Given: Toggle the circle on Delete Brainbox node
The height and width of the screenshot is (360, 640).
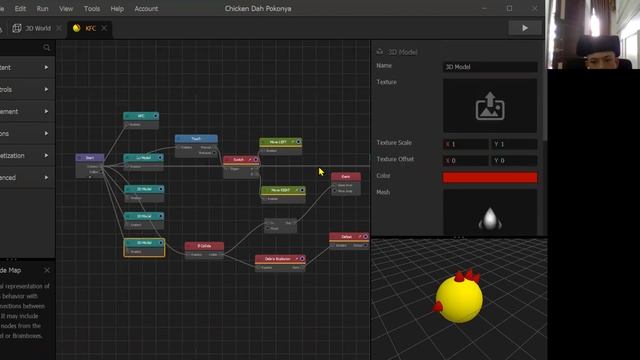Looking at the screenshot, I should (x=302, y=258).
